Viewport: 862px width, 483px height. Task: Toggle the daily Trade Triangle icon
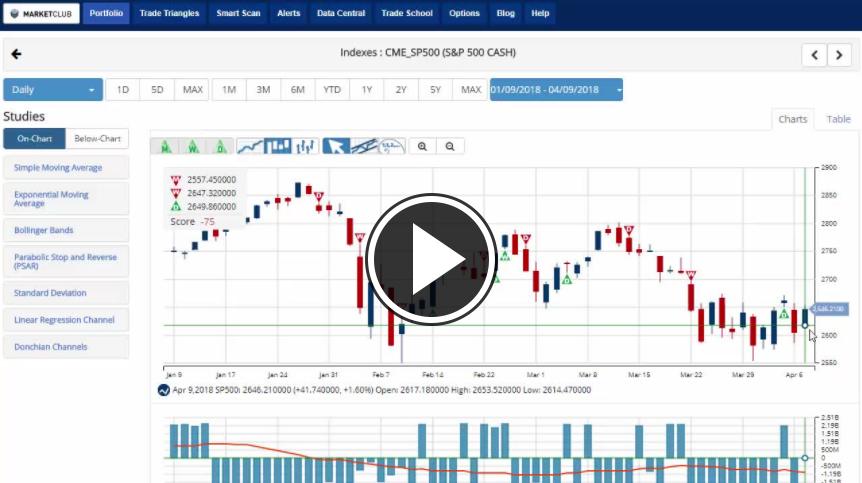pyautogui.click(x=219, y=146)
